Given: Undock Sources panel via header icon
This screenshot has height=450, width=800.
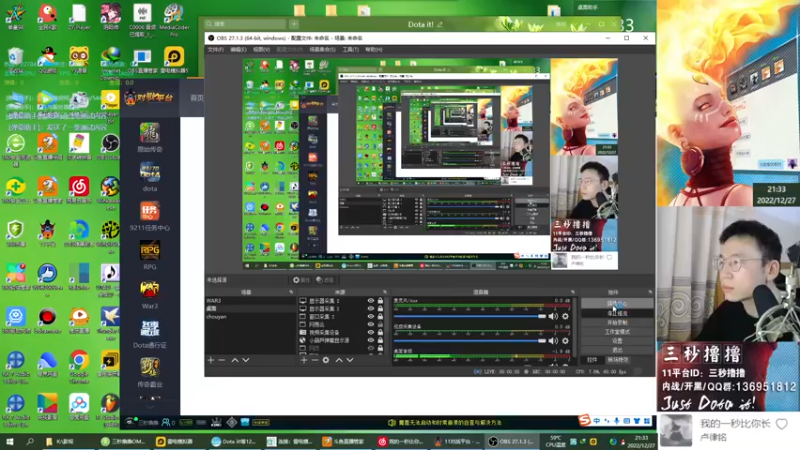Looking at the screenshot, I should [x=385, y=292].
